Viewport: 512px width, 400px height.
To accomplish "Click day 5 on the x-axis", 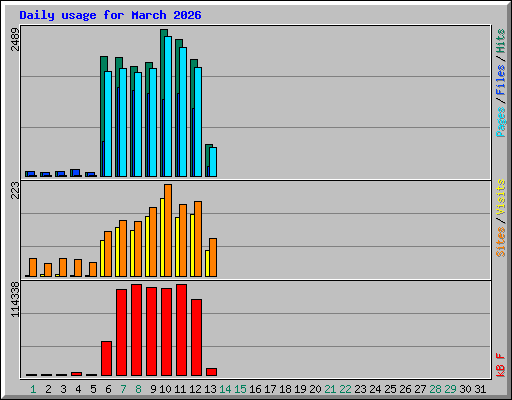I will (93, 389).
